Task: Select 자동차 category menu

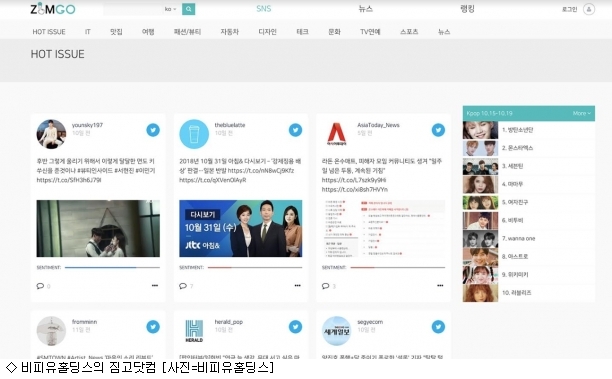Action: click(x=230, y=32)
